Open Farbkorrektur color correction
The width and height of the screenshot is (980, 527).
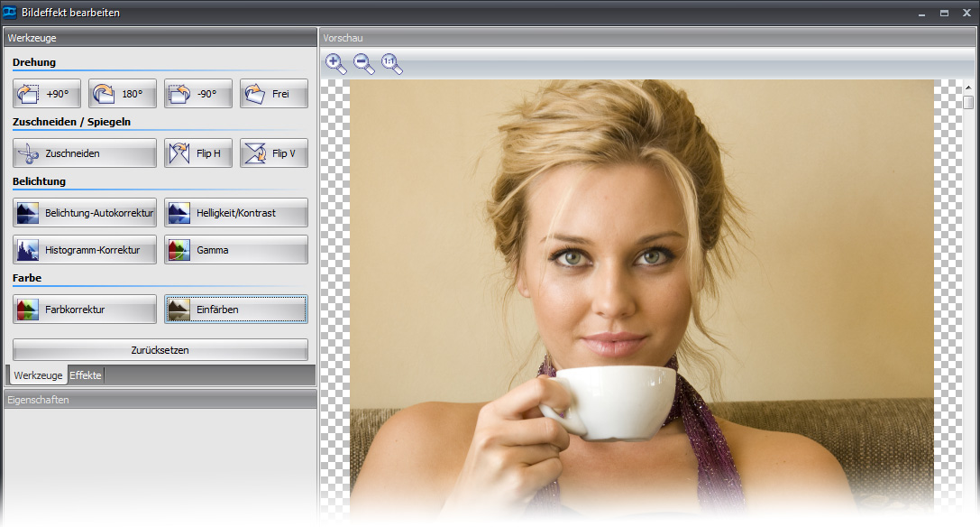[85, 310]
